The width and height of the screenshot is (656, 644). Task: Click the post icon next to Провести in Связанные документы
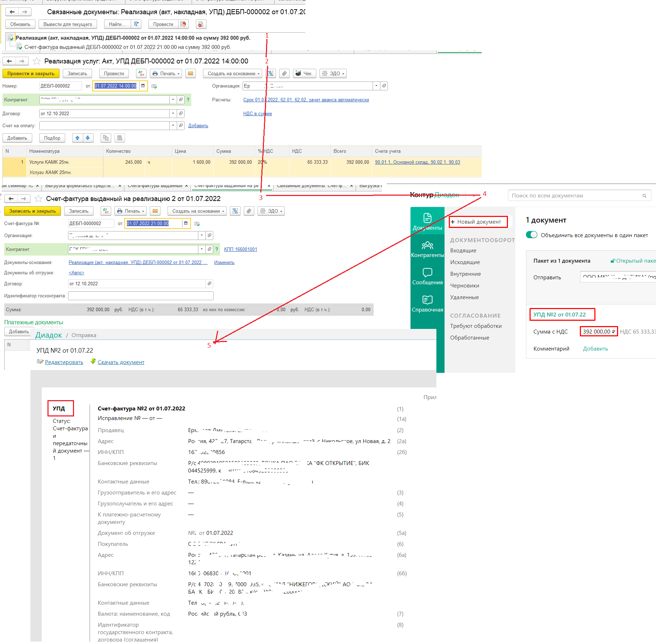click(x=183, y=24)
